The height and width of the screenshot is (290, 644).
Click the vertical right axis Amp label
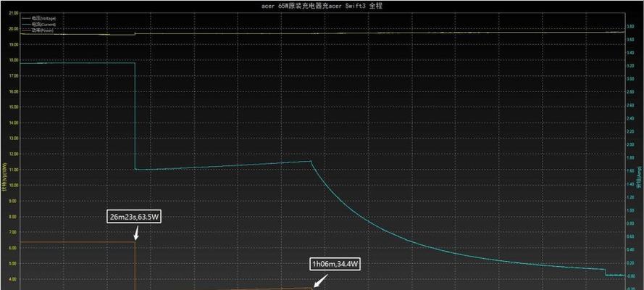[640, 177]
